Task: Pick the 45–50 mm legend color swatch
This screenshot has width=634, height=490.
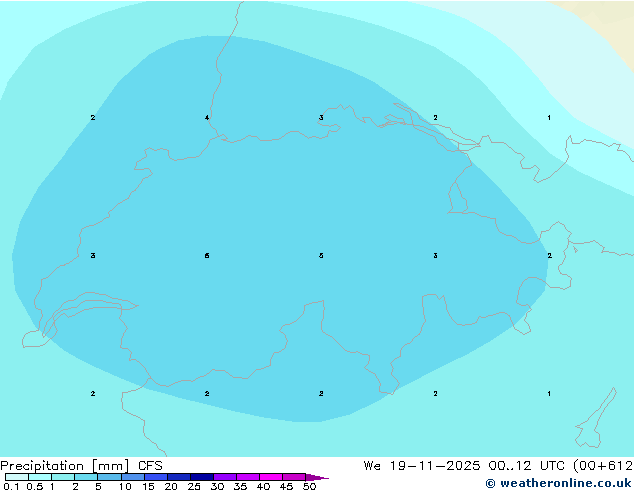Action: 294,477
